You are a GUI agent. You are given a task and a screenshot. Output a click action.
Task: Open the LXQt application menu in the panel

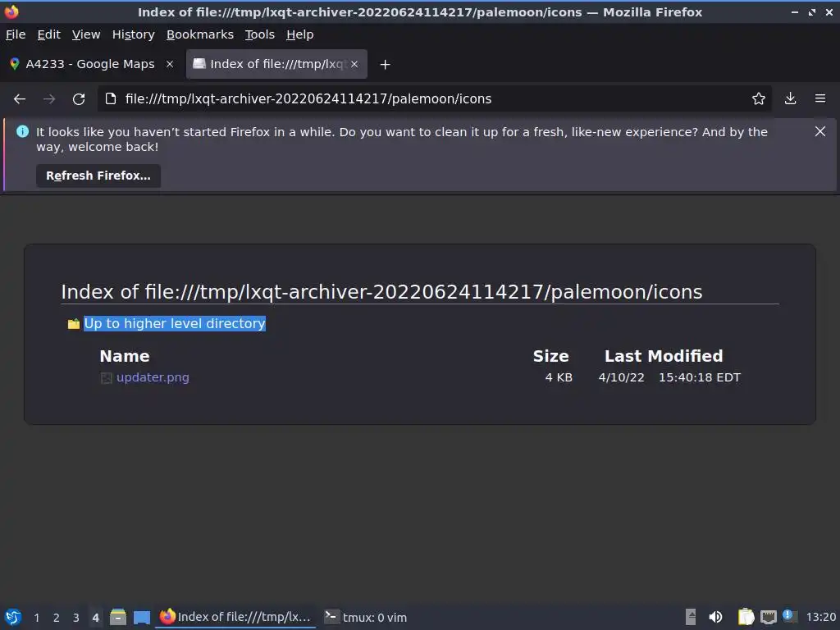coord(13,617)
